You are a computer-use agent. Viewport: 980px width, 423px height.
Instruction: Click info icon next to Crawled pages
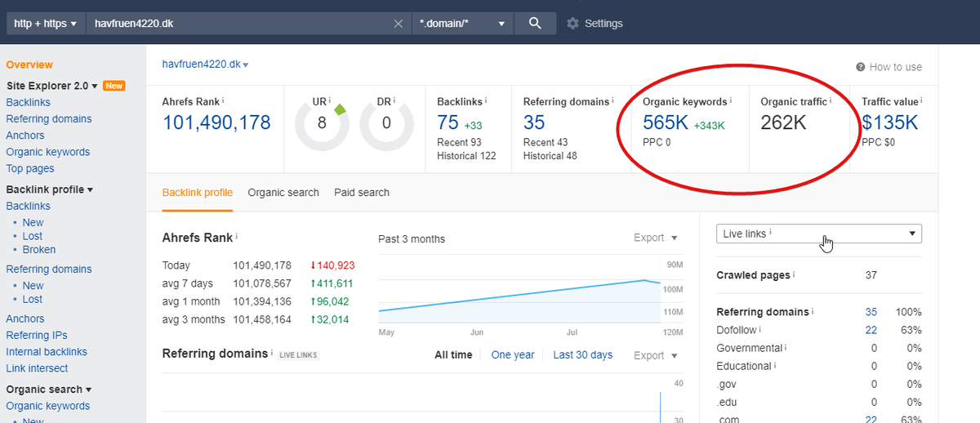[x=795, y=275]
